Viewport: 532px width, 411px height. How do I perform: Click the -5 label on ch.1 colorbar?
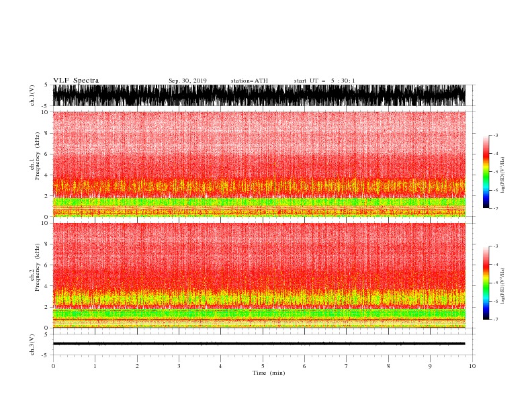[495, 172]
